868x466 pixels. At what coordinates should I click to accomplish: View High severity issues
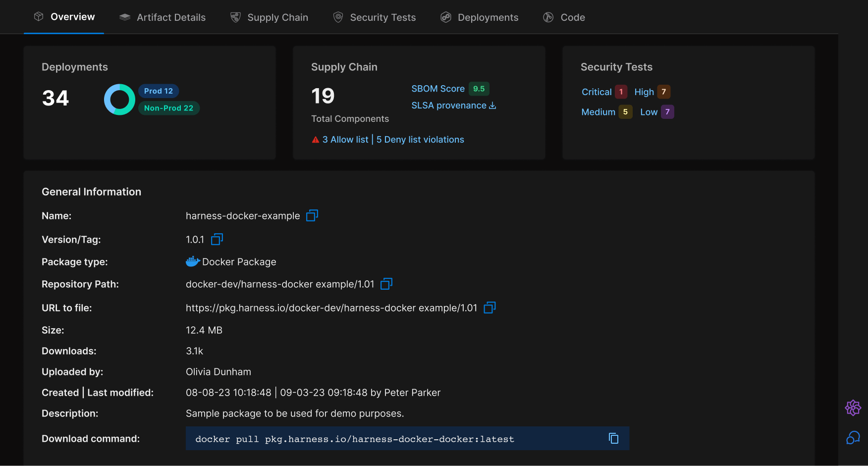[644, 92]
